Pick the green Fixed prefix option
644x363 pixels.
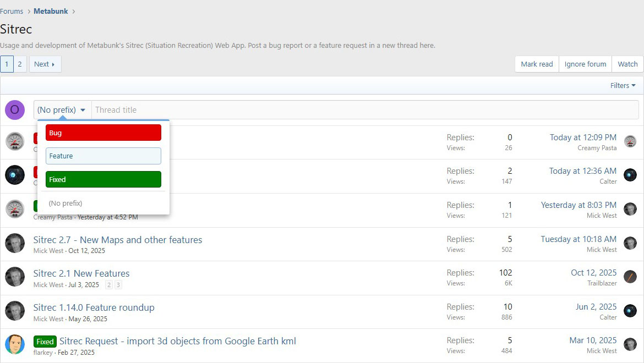103,180
